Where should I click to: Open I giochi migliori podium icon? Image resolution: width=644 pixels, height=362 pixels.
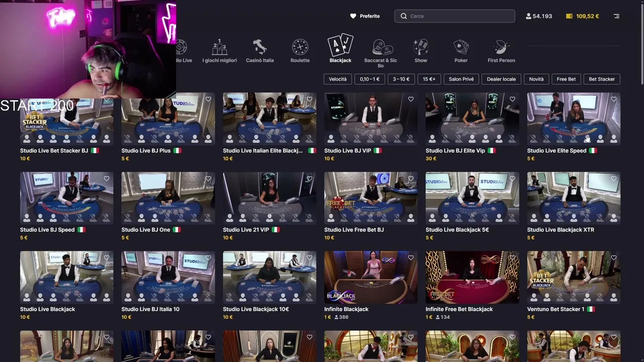(x=219, y=47)
